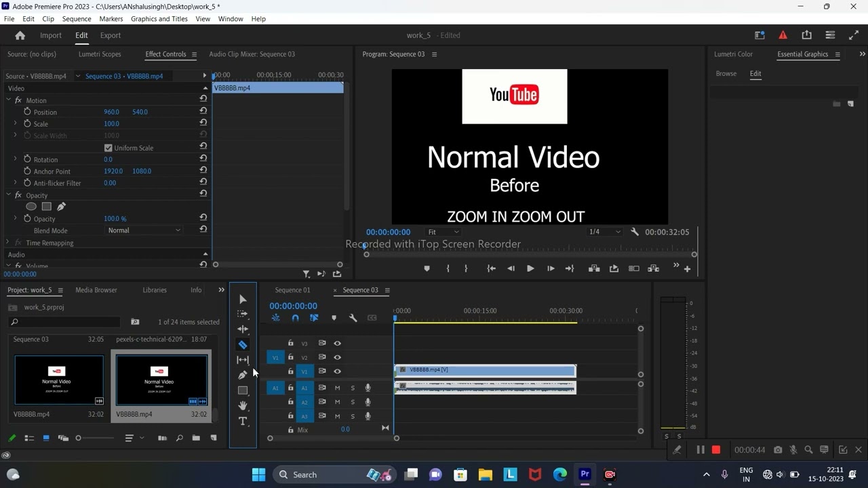This screenshot has width=868, height=488.
Task: Open the Browse tab in Essential Graphics
Action: click(x=726, y=74)
